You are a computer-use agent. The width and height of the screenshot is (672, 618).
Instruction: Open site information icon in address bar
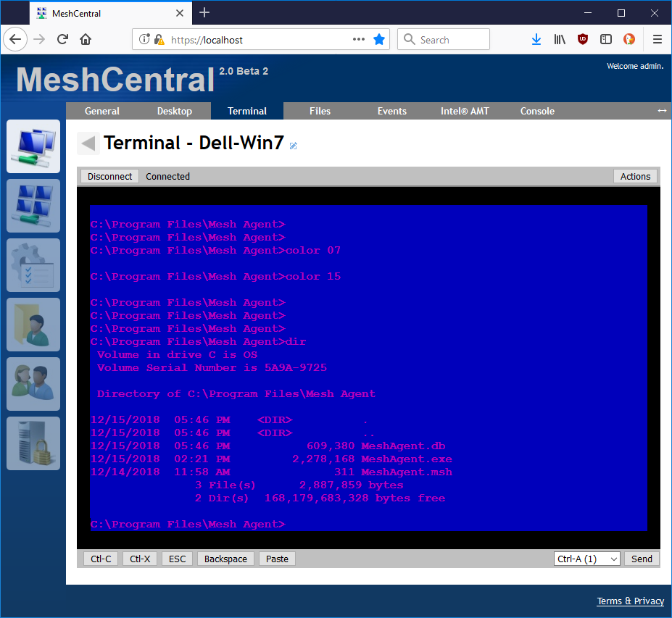[144, 39]
